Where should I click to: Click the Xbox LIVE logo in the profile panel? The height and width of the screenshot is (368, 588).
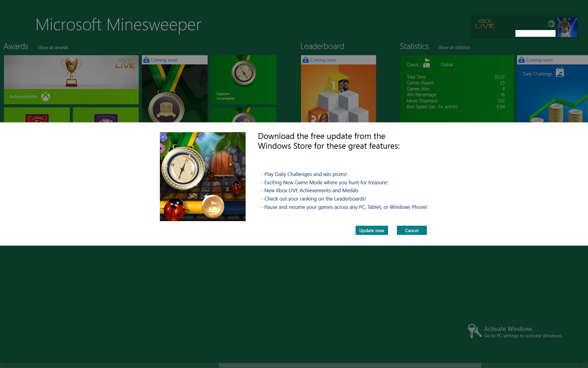(485, 24)
